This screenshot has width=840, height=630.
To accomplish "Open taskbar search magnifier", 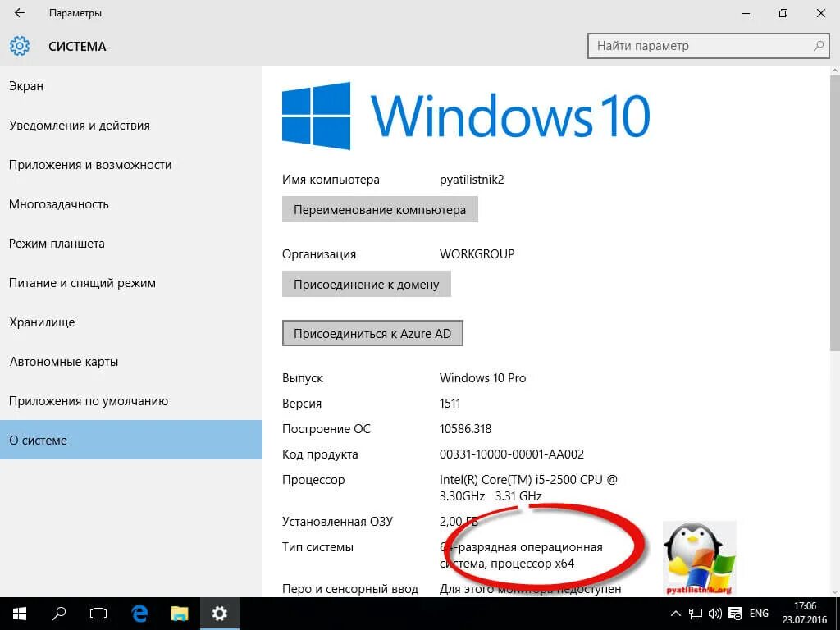I will (x=59, y=614).
